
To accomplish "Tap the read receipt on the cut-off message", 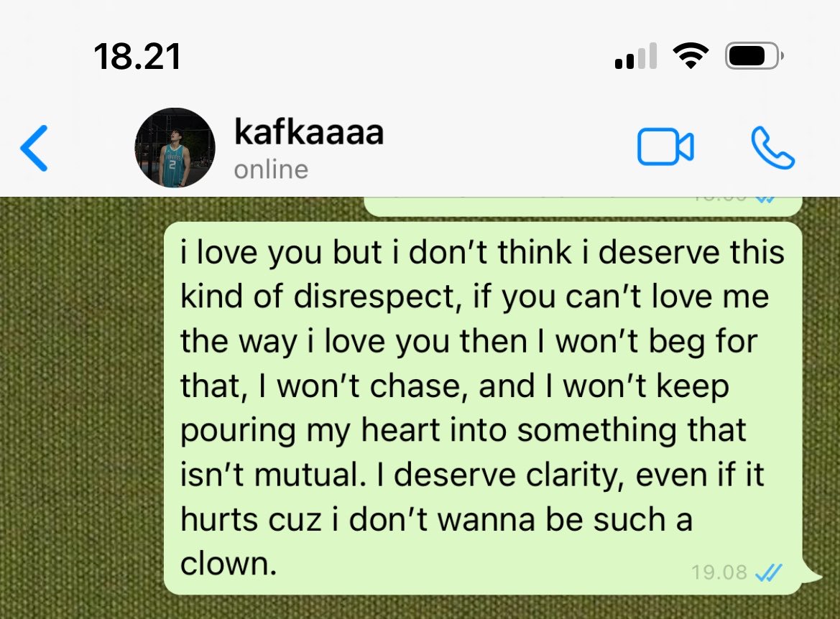I will pyautogui.click(x=765, y=200).
